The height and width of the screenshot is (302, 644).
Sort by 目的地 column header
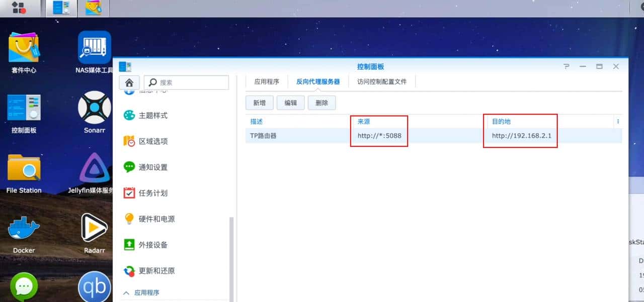click(x=502, y=122)
